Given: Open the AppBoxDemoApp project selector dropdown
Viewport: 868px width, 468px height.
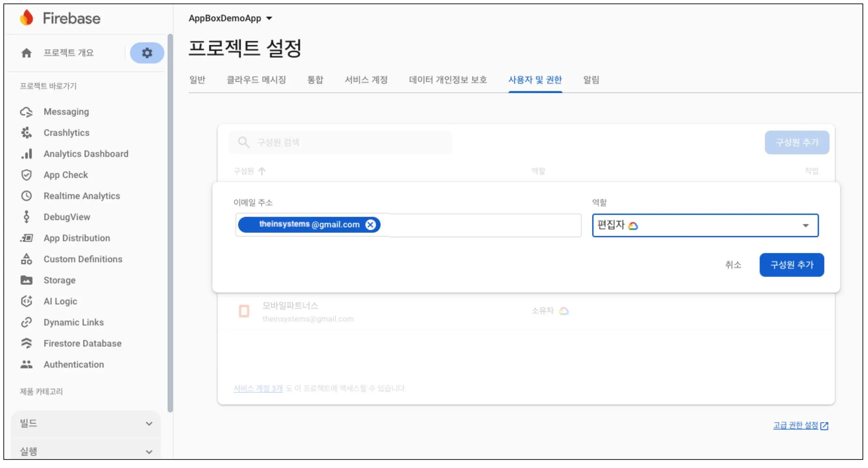Looking at the screenshot, I should [x=230, y=18].
